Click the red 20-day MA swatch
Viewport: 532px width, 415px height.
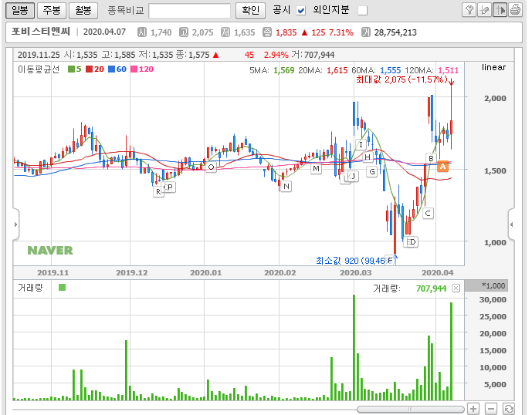point(90,69)
